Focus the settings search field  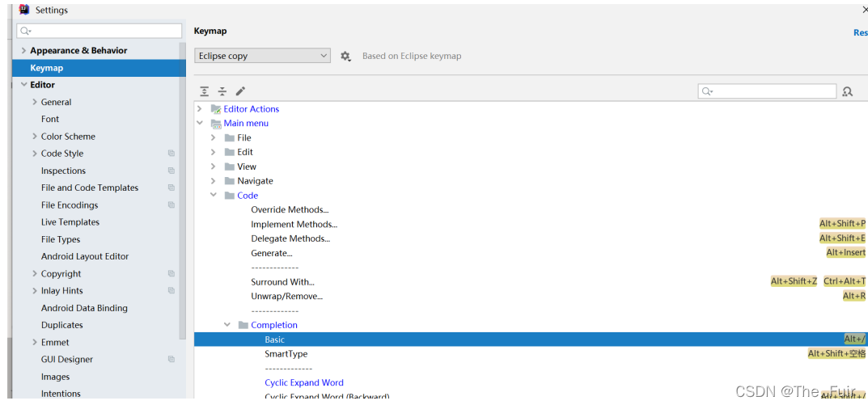click(100, 31)
